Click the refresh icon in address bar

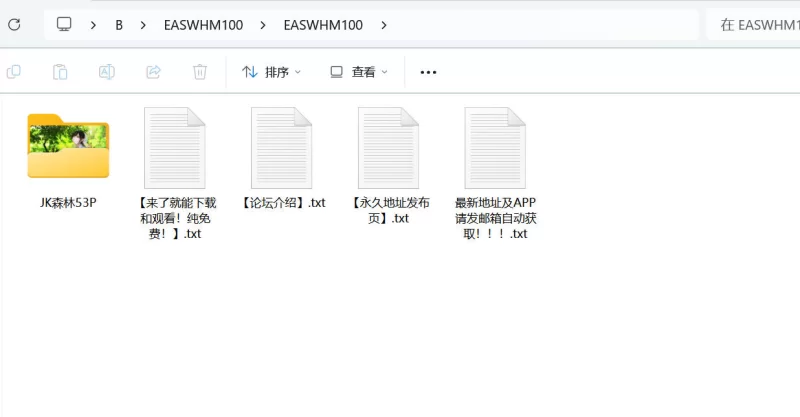(x=14, y=24)
